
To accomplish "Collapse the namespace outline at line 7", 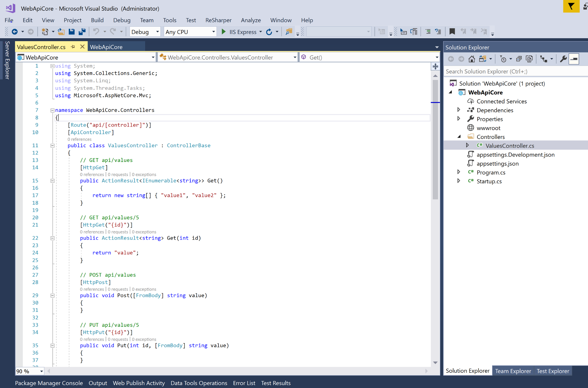I will 52,110.
